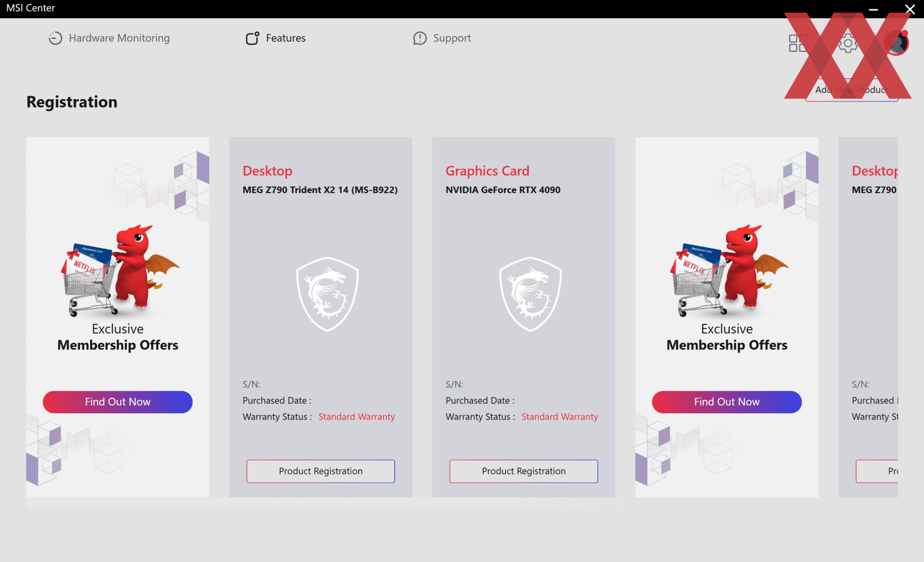This screenshot has height=562, width=924.
Task: Click Find Out Now on first Membership Offers card
Action: pyautogui.click(x=117, y=402)
